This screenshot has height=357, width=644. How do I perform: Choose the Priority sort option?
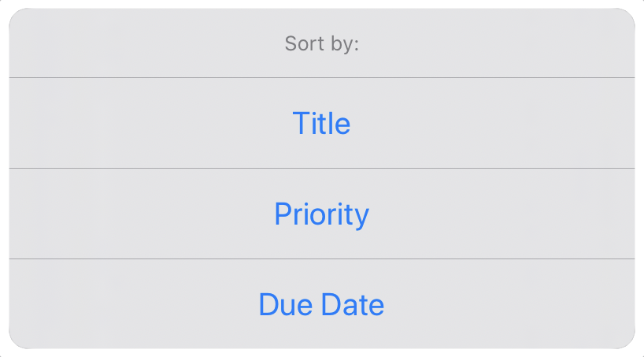321,214
